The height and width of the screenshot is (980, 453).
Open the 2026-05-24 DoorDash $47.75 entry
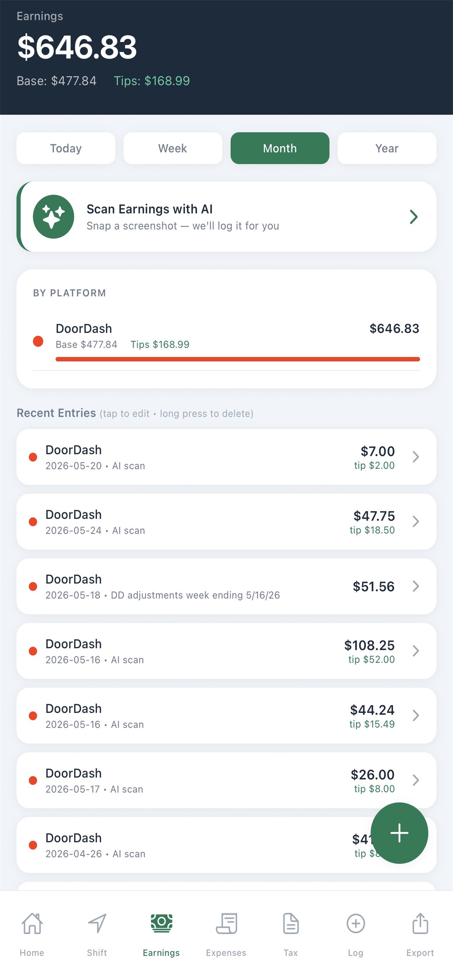[226, 521]
